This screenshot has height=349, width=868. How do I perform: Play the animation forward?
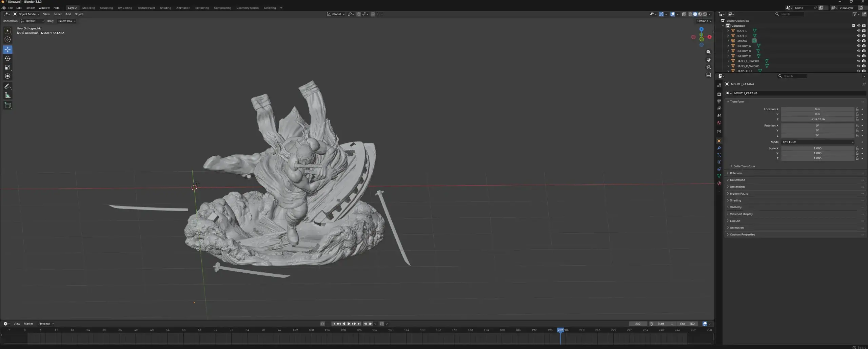[349, 324]
